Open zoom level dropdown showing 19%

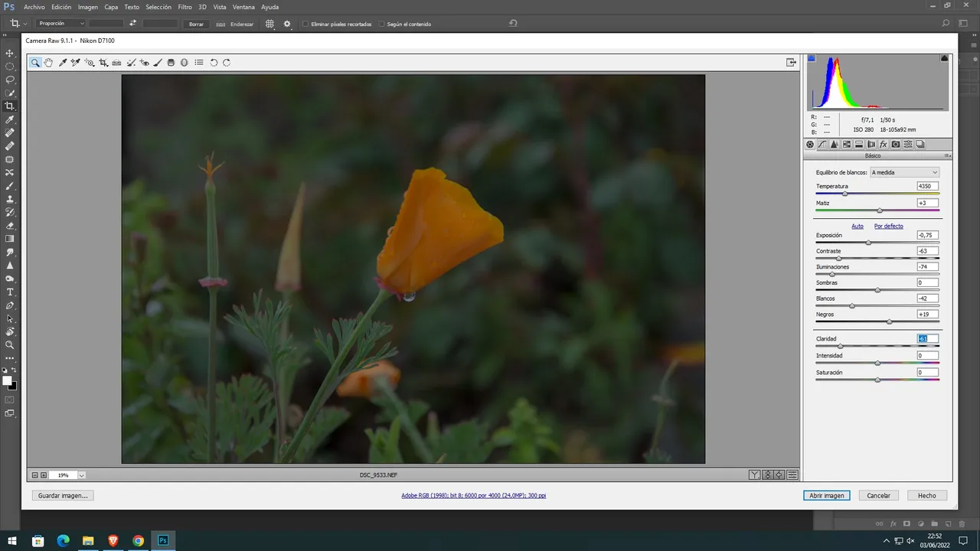[x=82, y=475]
